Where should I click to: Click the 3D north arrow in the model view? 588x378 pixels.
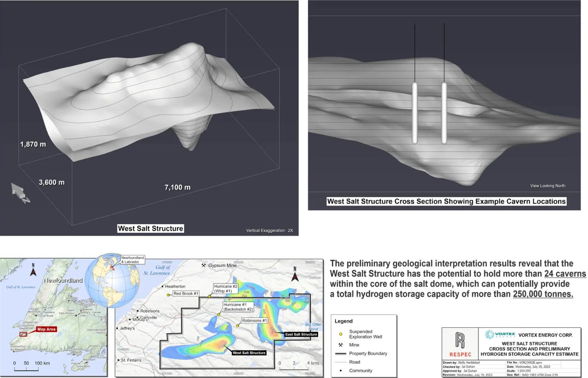click(20, 192)
